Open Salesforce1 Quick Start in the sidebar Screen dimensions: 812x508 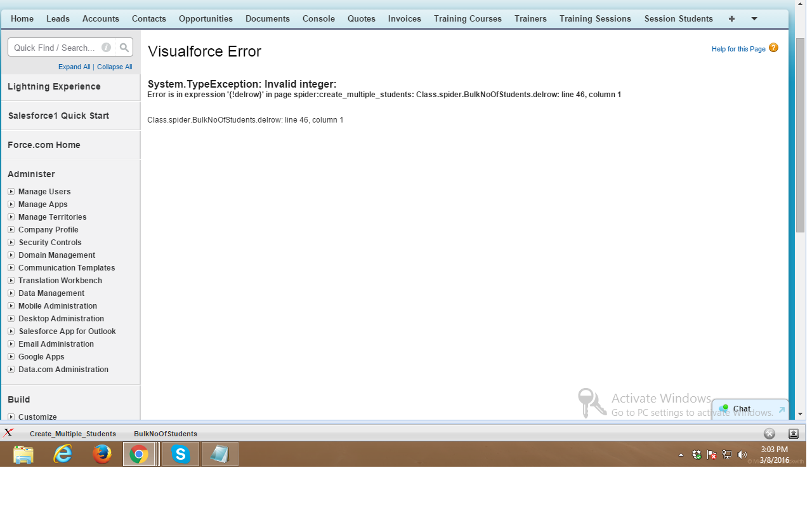(58, 116)
